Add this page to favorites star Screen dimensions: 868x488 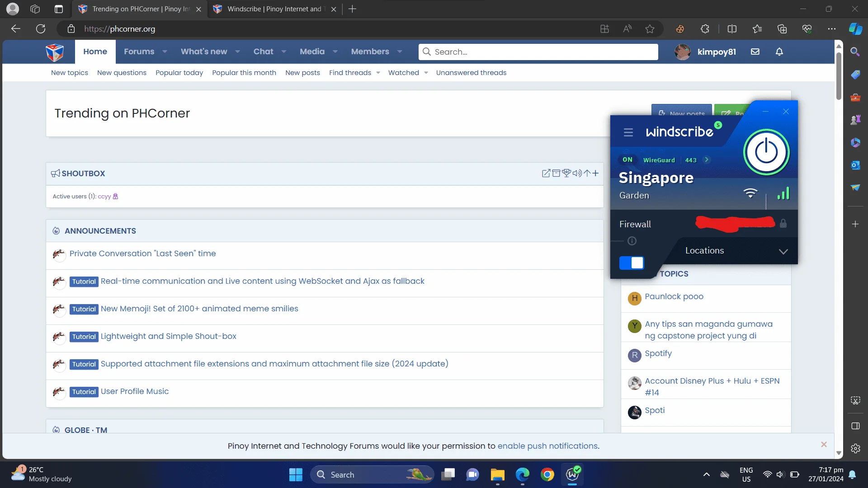(650, 29)
